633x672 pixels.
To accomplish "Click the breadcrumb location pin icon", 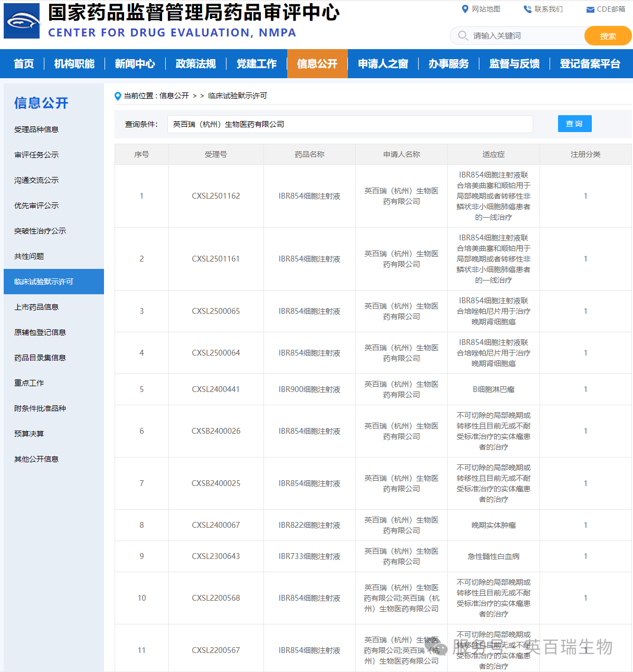I will (118, 96).
